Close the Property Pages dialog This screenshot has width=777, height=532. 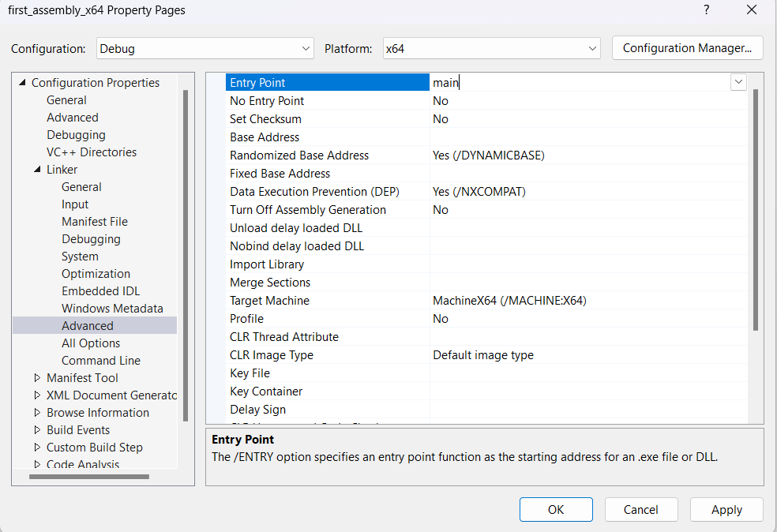[752, 10]
